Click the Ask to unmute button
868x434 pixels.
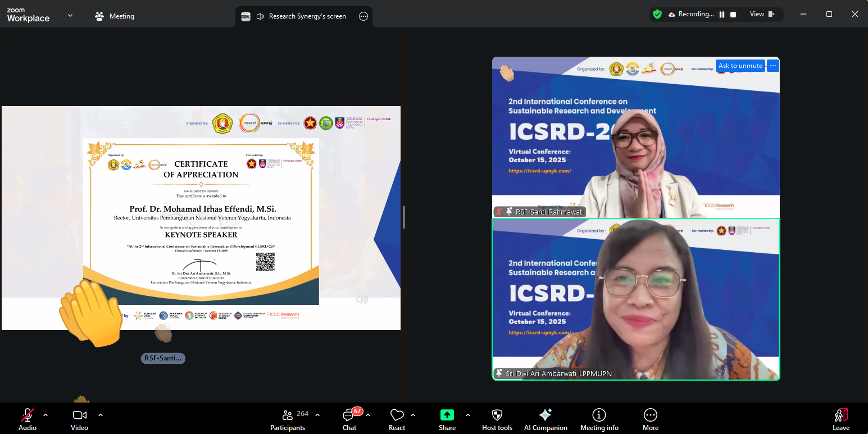(740, 66)
